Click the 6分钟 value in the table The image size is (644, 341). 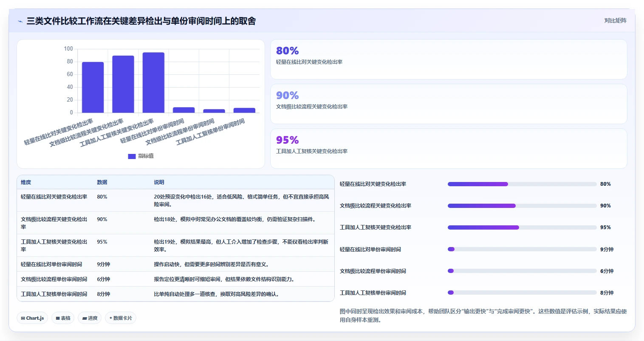pyautogui.click(x=103, y=279)
